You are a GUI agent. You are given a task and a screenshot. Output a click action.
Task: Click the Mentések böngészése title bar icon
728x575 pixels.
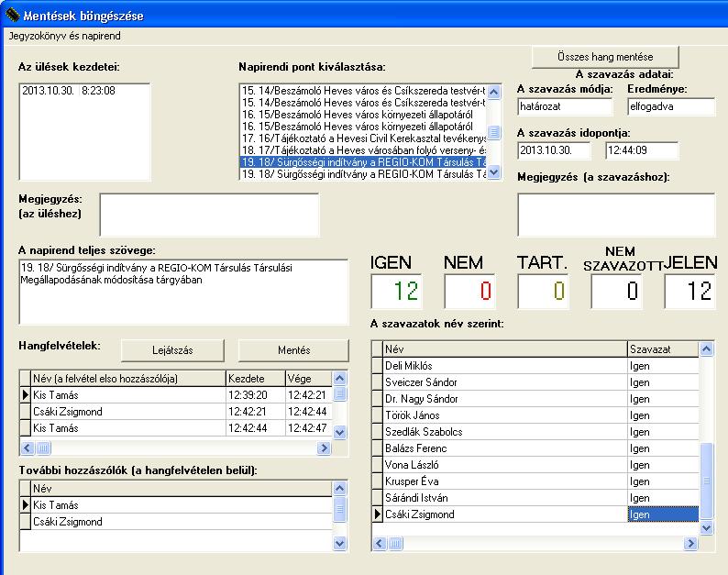[x=12, y=16]
